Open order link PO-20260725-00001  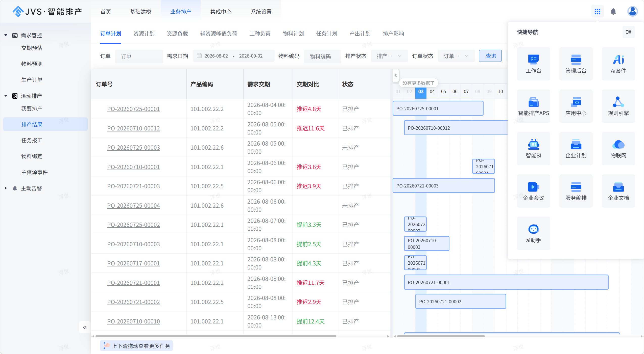[133, 109]
